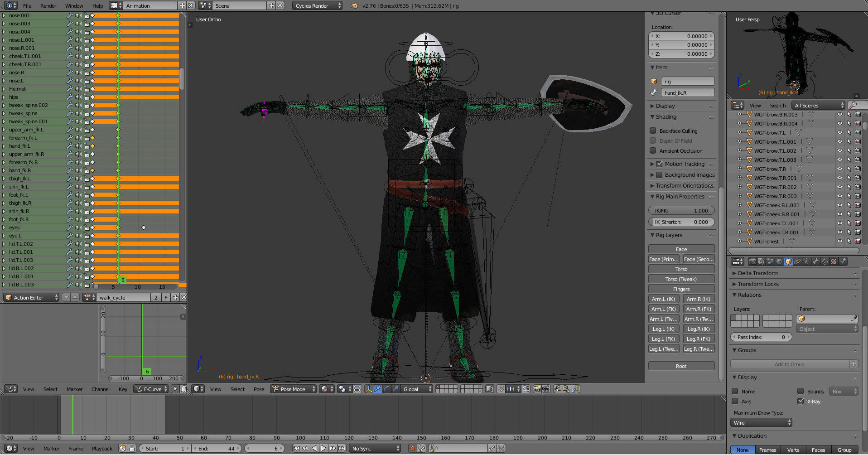
Task: Click the Root rig layer button
Action: click(681, 366)
